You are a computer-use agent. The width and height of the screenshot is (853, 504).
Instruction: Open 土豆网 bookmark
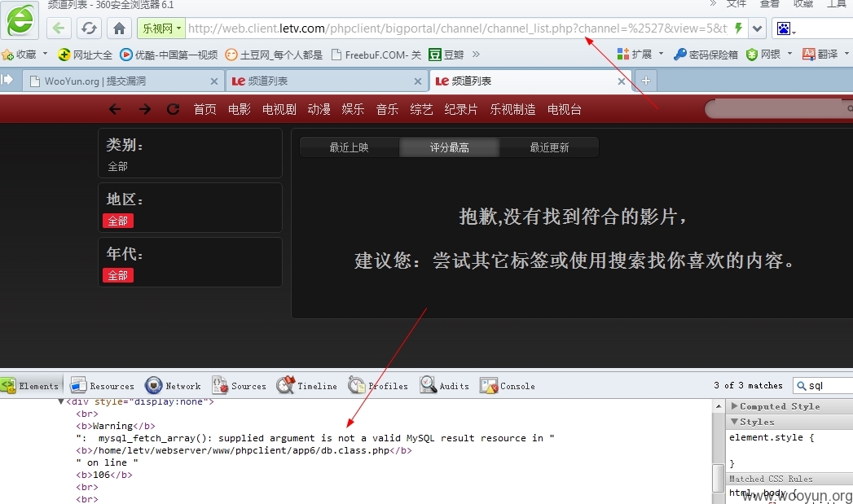point(274,55)
